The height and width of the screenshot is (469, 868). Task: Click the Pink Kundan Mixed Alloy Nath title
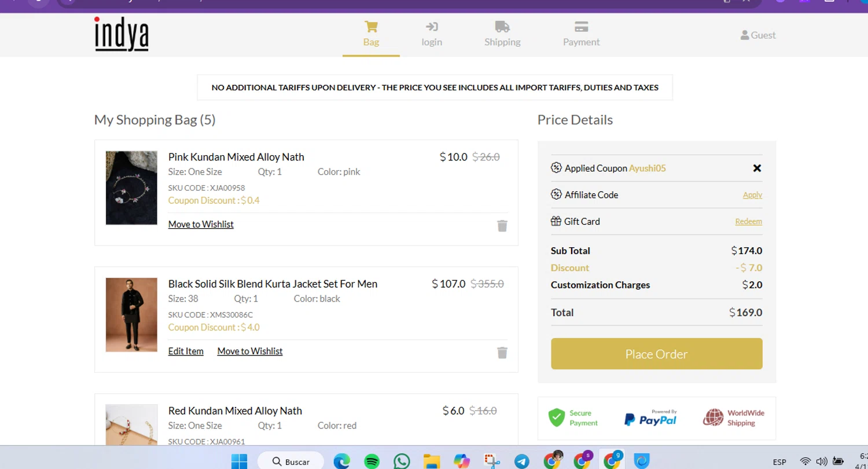[236, 157]
